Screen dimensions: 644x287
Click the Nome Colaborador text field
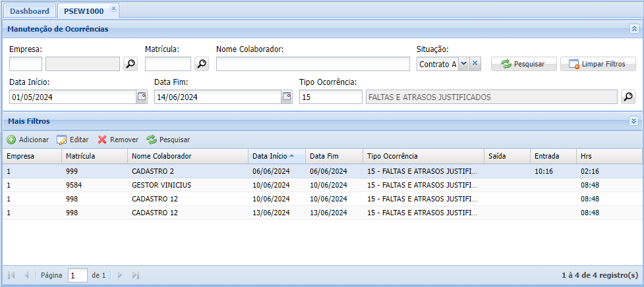click(312, 64)
